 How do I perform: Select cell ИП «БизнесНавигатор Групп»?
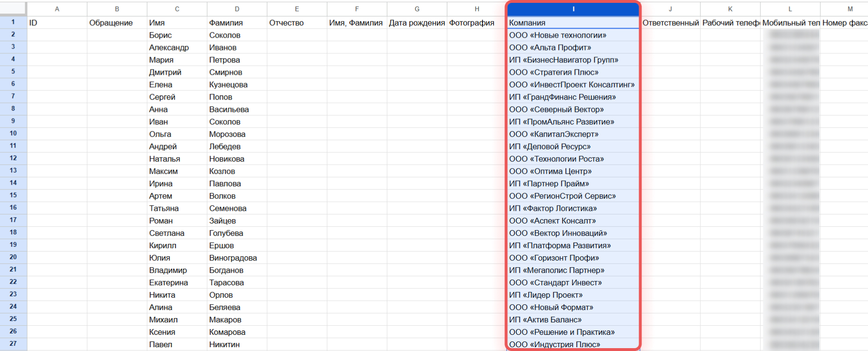click(573, 60)
